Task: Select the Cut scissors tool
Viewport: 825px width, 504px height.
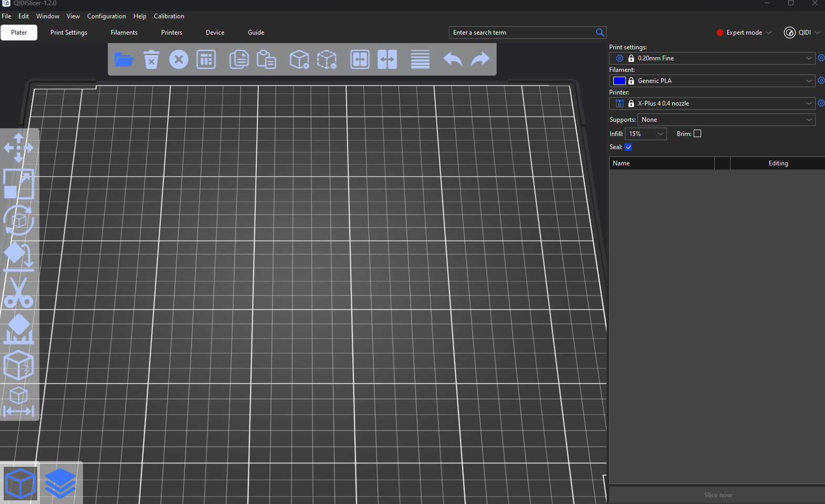Action: tap(19, 293)
